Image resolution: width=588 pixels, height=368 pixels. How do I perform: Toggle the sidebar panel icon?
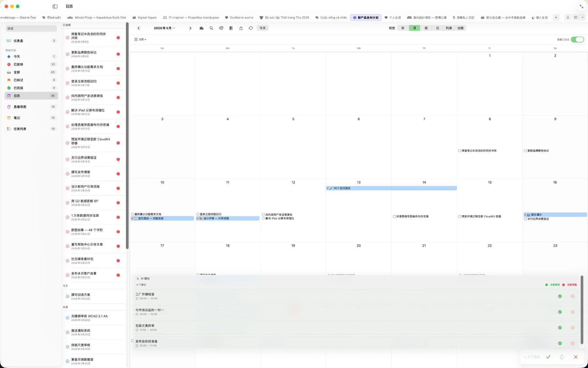click(x=55, y=6)
